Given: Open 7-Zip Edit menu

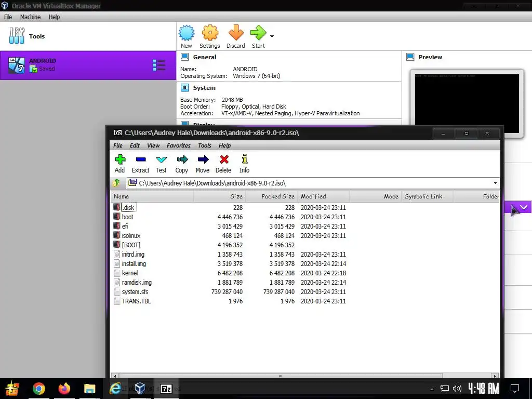Looking at the screenshot, I should point(135,145).
